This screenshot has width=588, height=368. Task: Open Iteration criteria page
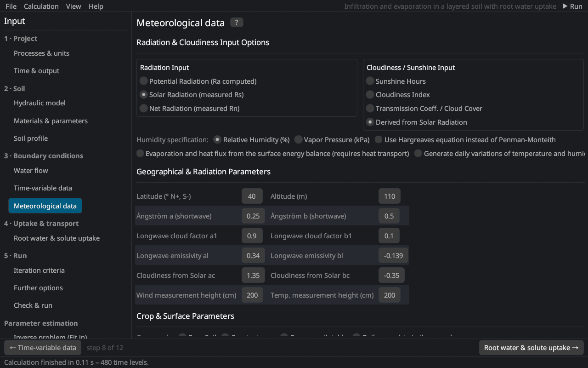[x=39, y=270]
